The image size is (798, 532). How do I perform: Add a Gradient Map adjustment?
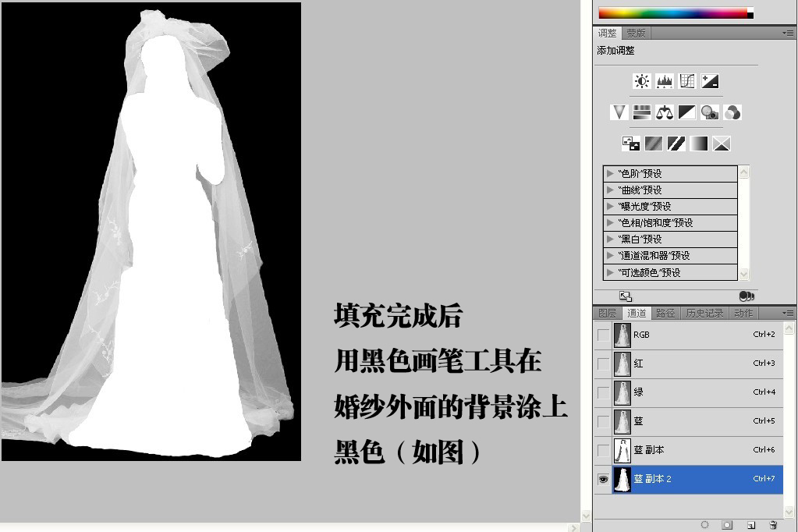pyautogui.click(x=699, y=144)
